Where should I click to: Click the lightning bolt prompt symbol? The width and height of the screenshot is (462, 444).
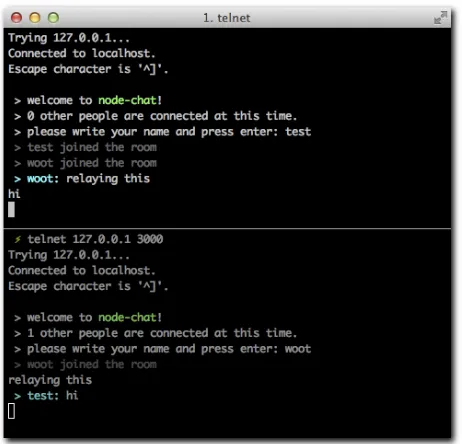(x=18, y=239)
